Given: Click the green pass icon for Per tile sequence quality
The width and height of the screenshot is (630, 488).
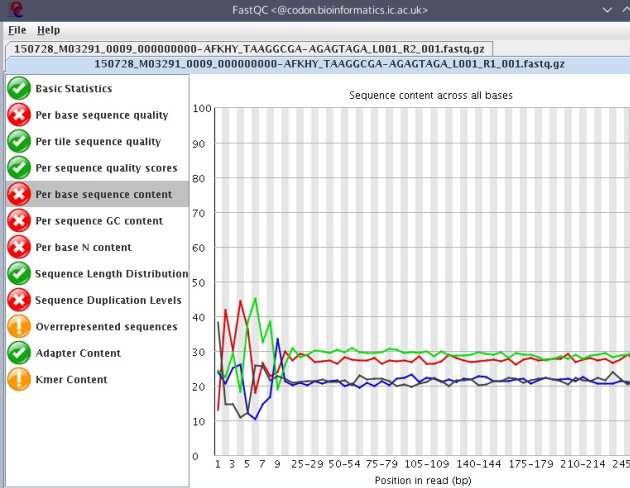Looking at the screenshot, I should pyautogui.click(x=19, y=141).
